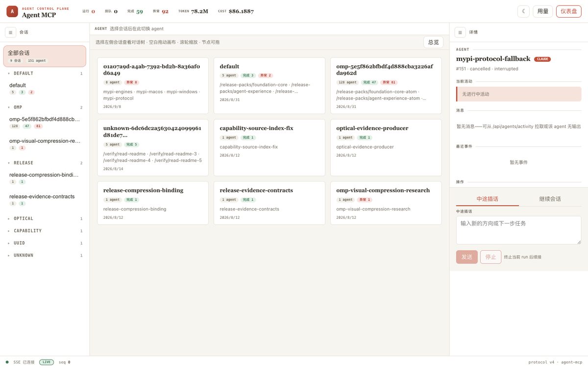
Task: Click the 完成 59 counter in header
Action: click(135, 11)
